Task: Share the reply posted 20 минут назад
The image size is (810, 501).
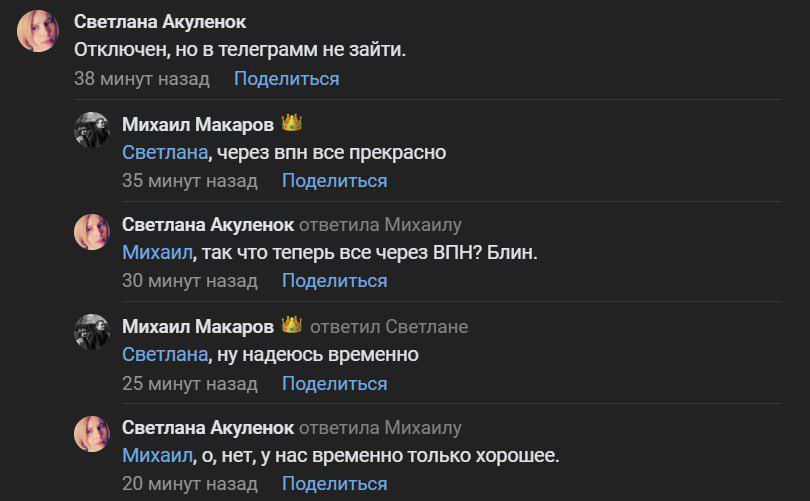Action: (334, 484)
